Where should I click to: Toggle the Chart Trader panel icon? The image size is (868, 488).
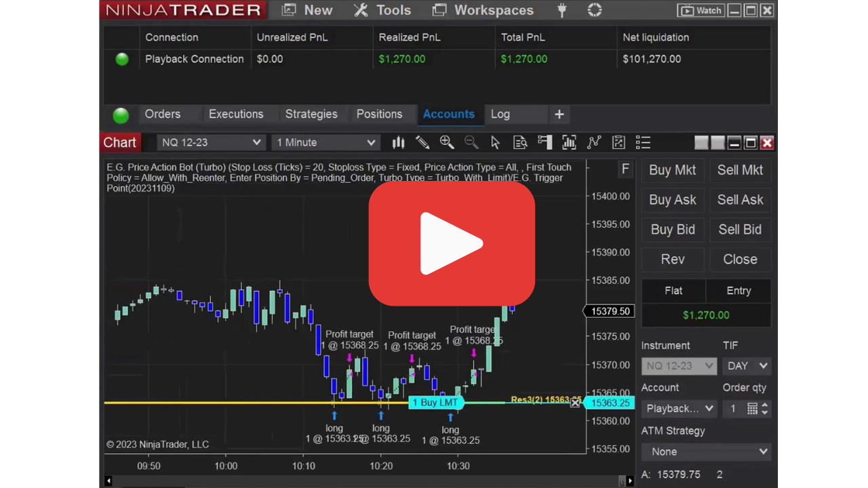click(x=545, y=142)
